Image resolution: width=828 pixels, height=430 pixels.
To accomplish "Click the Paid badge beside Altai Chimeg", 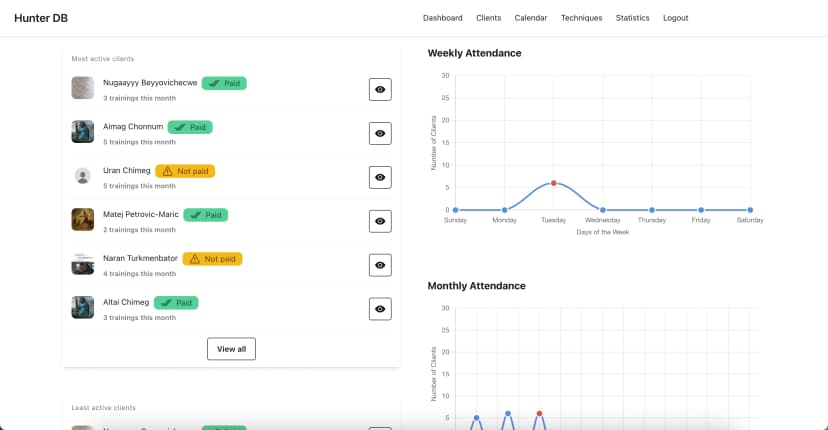I will (176, 303).
